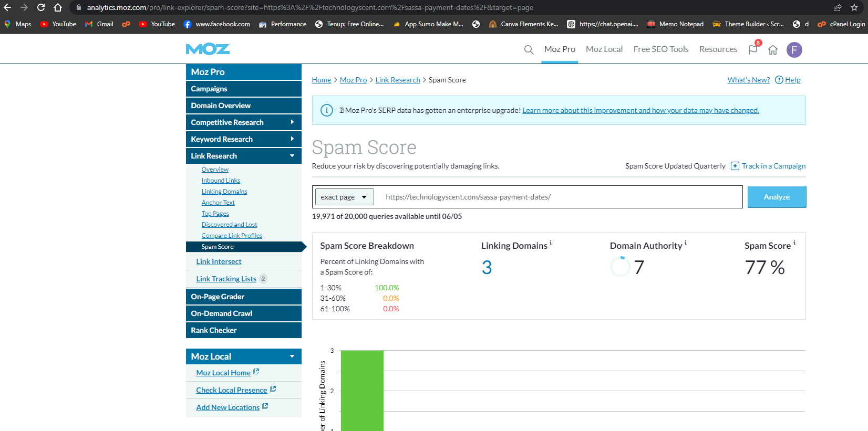
Task: Open the Canva Elements bookmark
Action: (523, 24)
